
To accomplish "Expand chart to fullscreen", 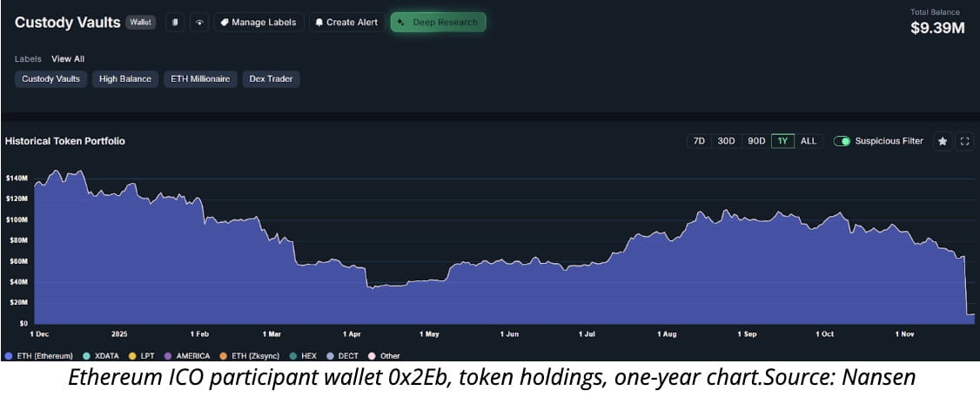I will tap(964, 141).
